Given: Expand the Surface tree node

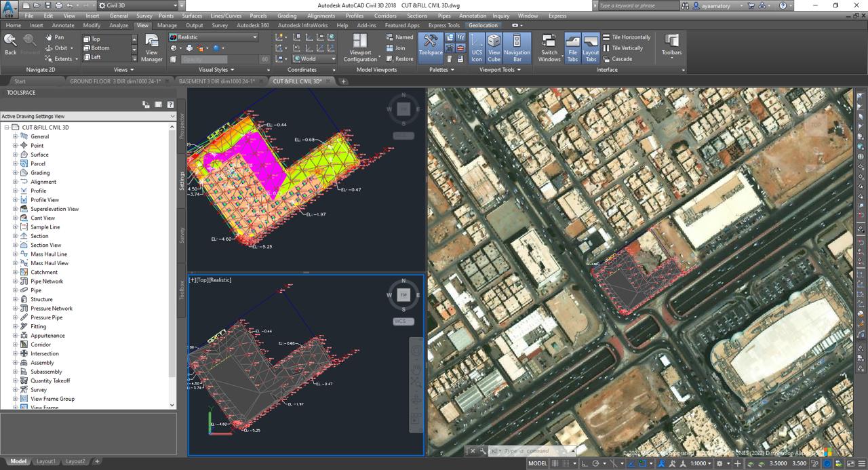Looking at the screenshot, I should click(15, 155).
